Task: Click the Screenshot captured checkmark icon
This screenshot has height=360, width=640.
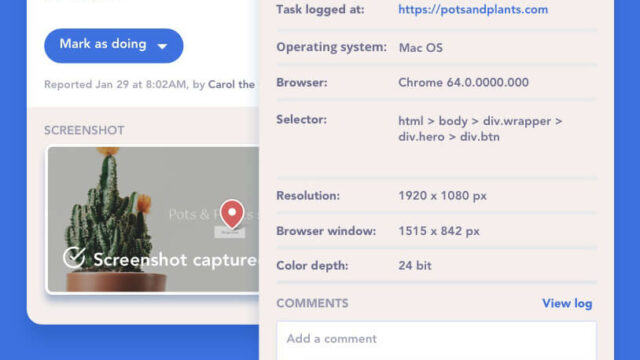Action: (x=74, y=257)
